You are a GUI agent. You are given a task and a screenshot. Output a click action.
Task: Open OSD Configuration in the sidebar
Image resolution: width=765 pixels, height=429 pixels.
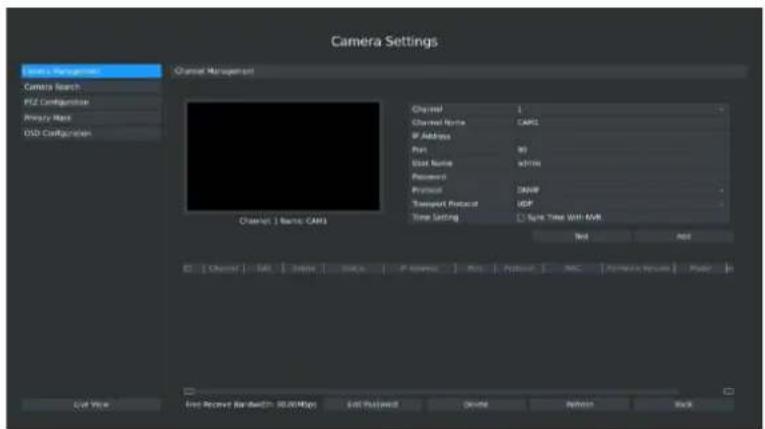coord(91,133)
